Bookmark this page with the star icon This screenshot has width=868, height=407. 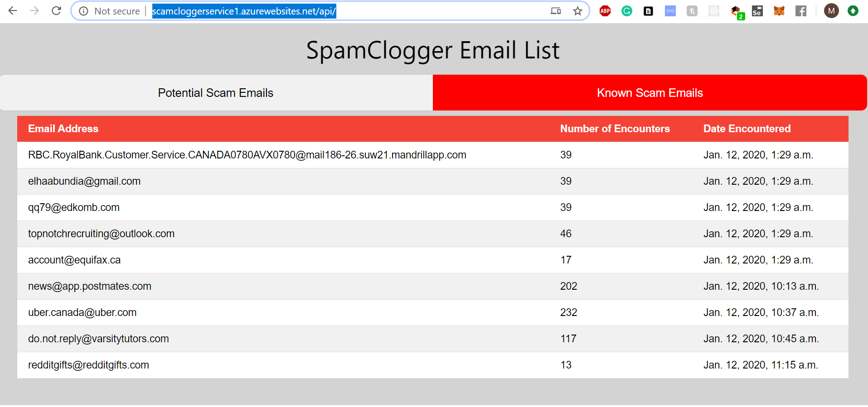tap(577, 11)
